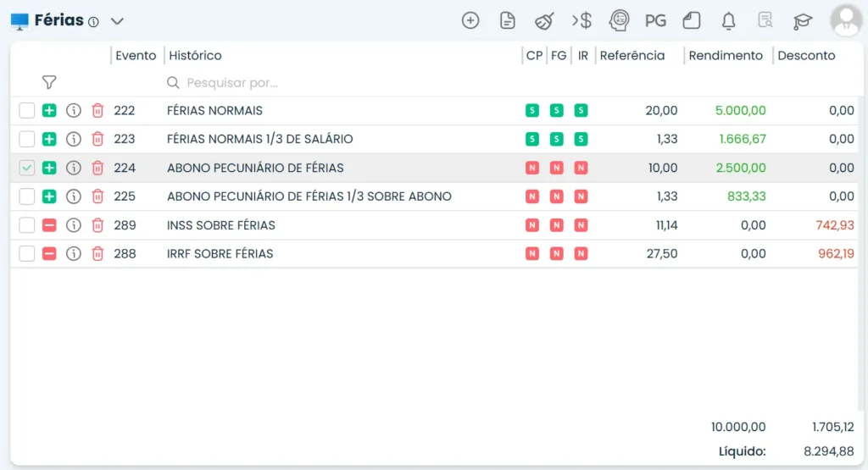This screenshot has height=470, width=868.
Task: Click the IR column header
Action: (x=583, y=55)
